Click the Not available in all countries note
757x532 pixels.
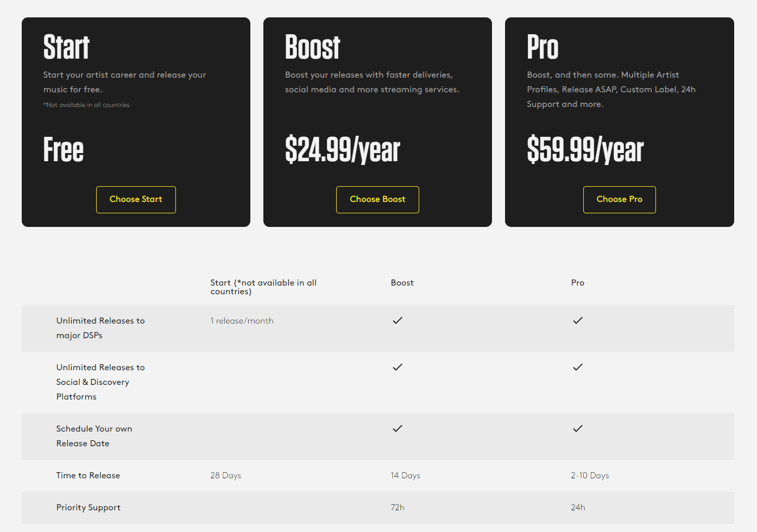click(86, 105)
